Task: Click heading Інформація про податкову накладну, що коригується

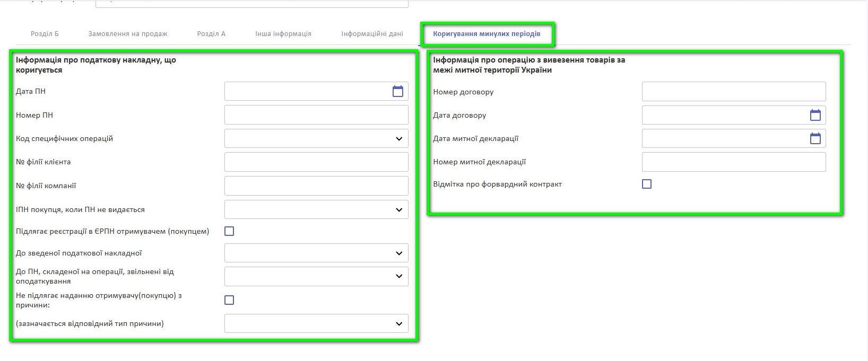Action: [96, 65]
